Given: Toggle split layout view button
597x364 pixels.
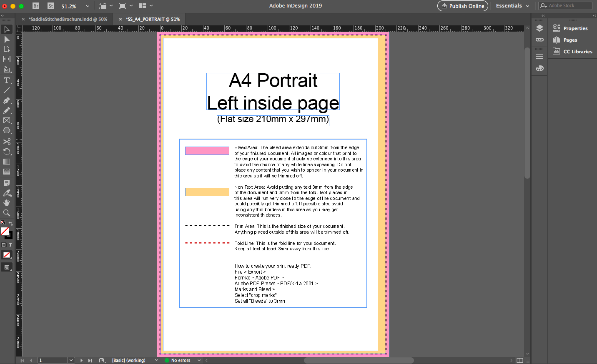Looking at the screenshot, I should tap(519, 360).
